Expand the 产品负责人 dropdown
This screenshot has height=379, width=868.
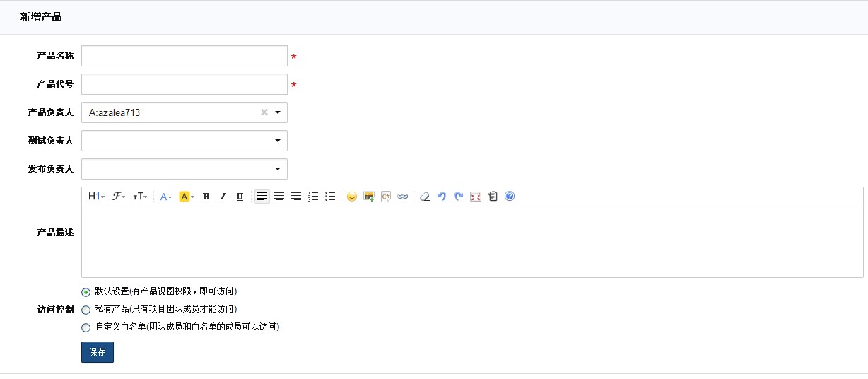[x=277, y=112]
